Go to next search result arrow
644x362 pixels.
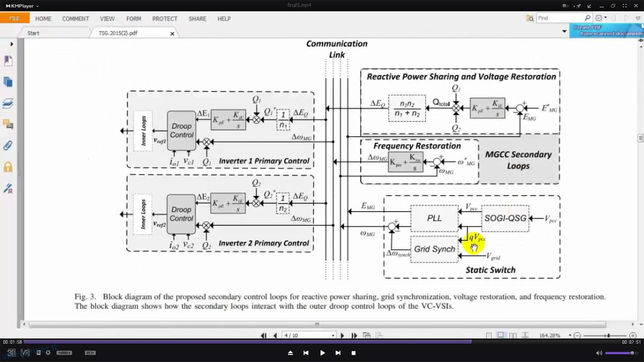[x=627, y=18]
